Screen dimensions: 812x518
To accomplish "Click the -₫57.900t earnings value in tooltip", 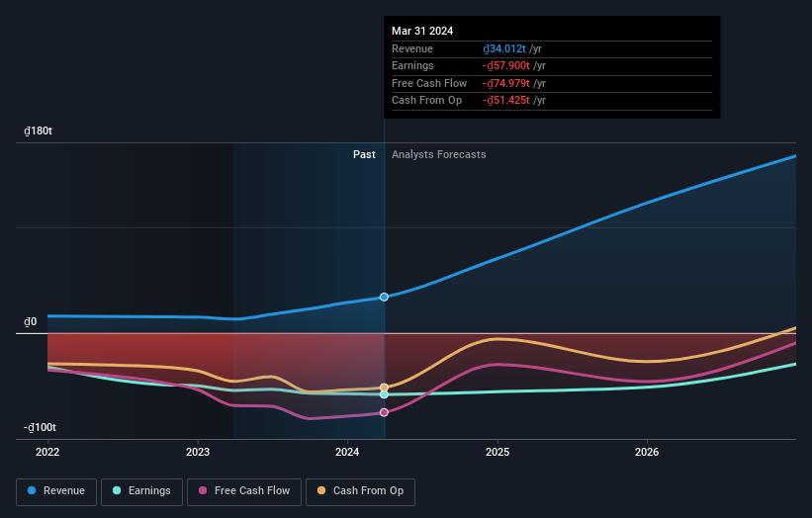I will (x=506, y=65).
